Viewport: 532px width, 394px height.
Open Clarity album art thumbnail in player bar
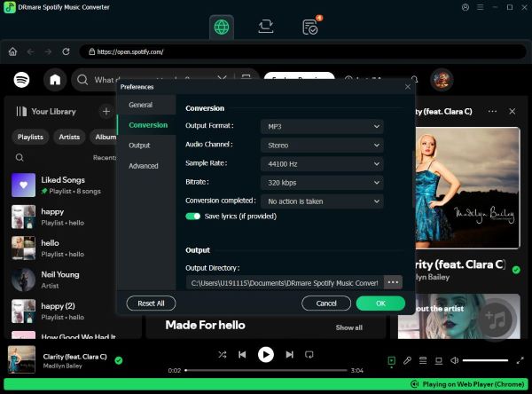21,359
